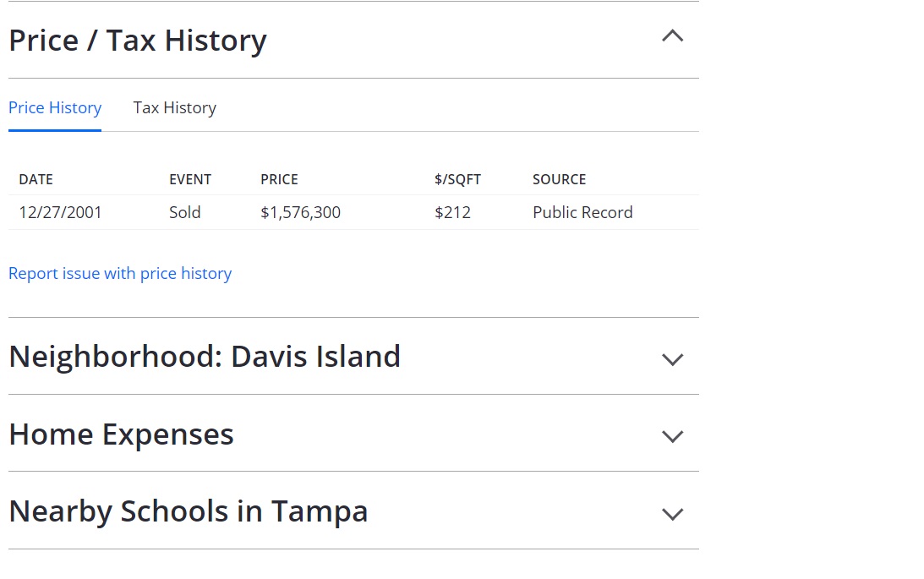Click the chevron beside Home Expenses

coord(672,436)
